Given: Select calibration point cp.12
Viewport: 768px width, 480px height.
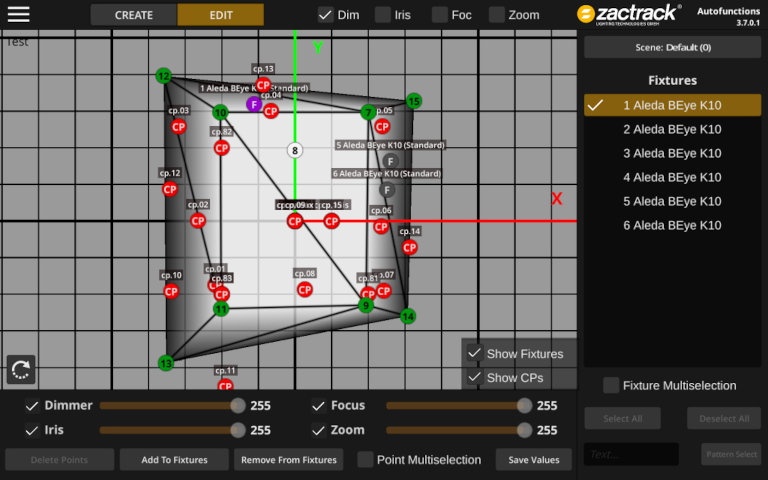Looking at the screenshot, I should coord(170,189).
